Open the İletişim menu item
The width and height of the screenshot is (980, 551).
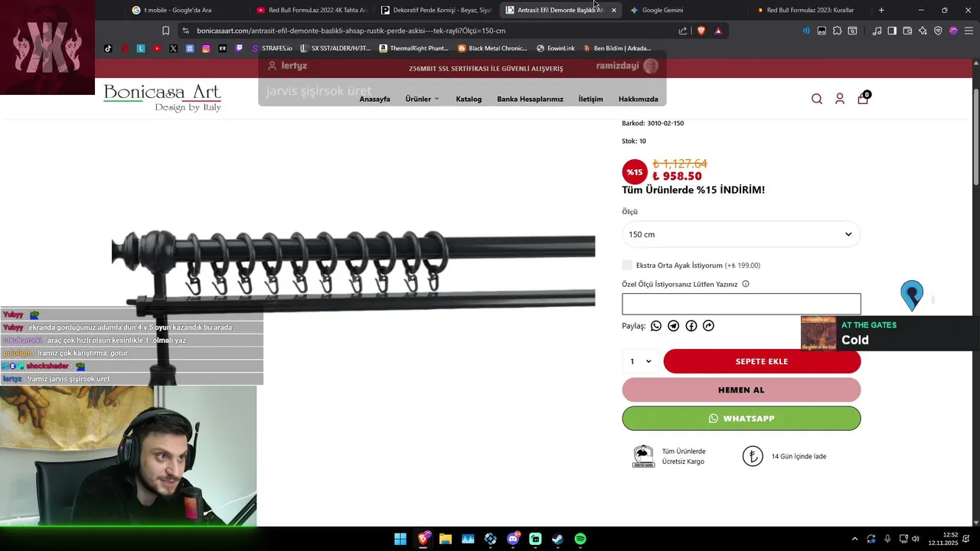coord(590,99)
